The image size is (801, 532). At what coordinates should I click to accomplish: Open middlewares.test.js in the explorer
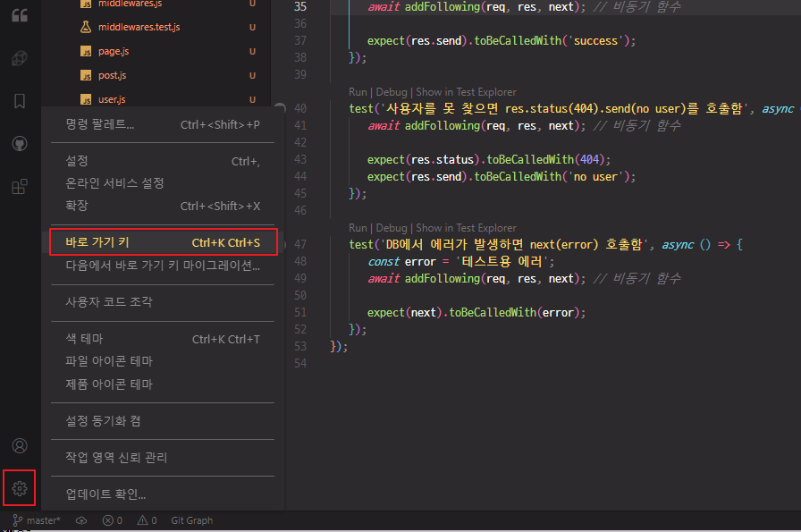click(139, 27)
